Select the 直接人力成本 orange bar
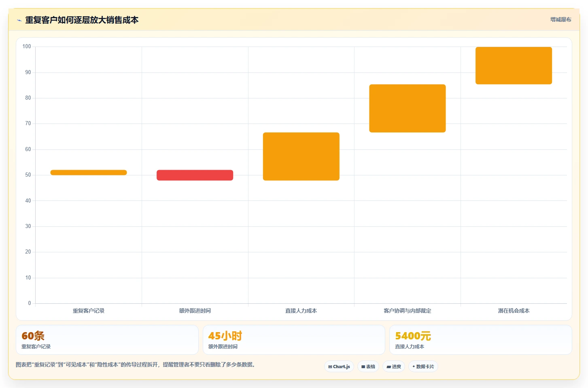Image resolution: width=588 pixels, height=388 pixels. [301, 156]
